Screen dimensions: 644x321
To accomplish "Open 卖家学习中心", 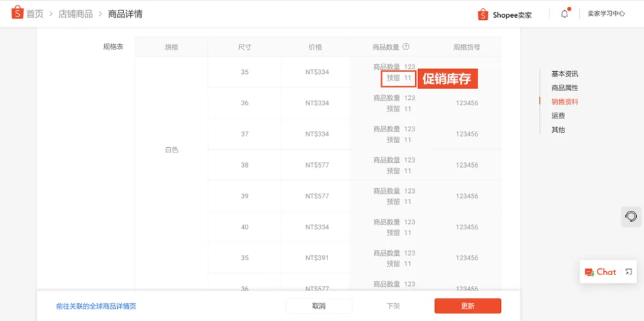I will (606, 14).
